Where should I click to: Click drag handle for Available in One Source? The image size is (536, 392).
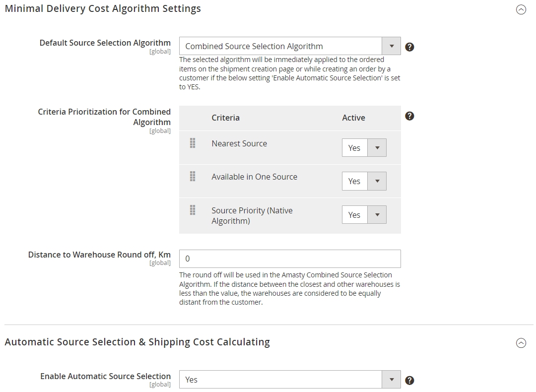(193, 176)
